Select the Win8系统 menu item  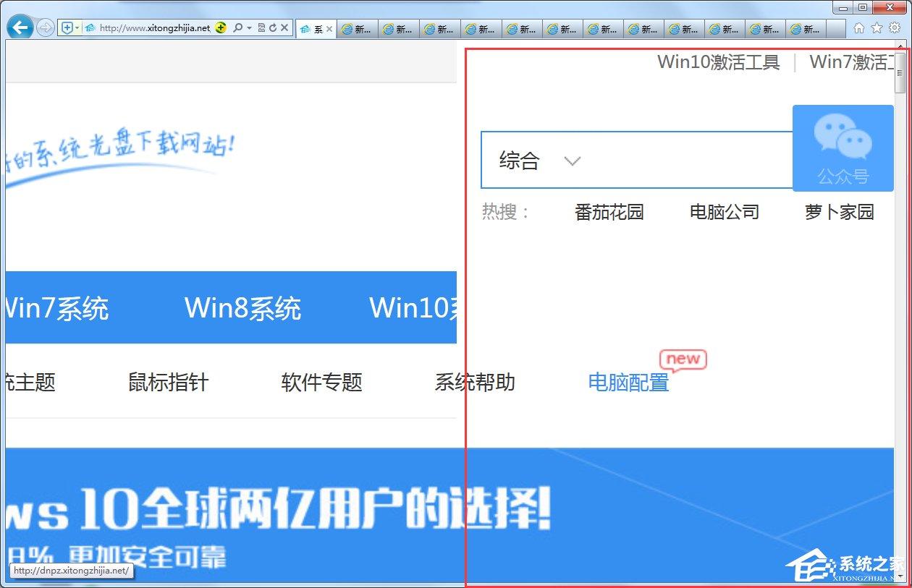(243, 308)
